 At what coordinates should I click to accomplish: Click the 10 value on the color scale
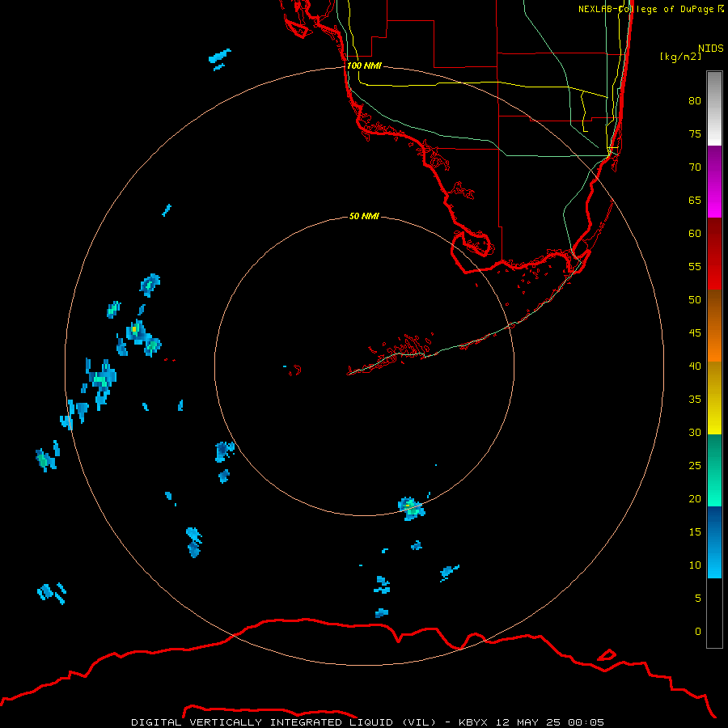pos(695,565)
